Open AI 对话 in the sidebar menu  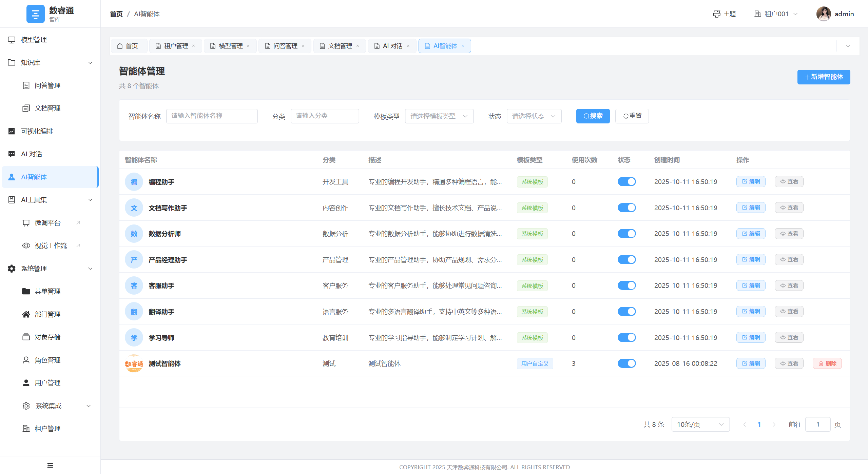(32, 154)
